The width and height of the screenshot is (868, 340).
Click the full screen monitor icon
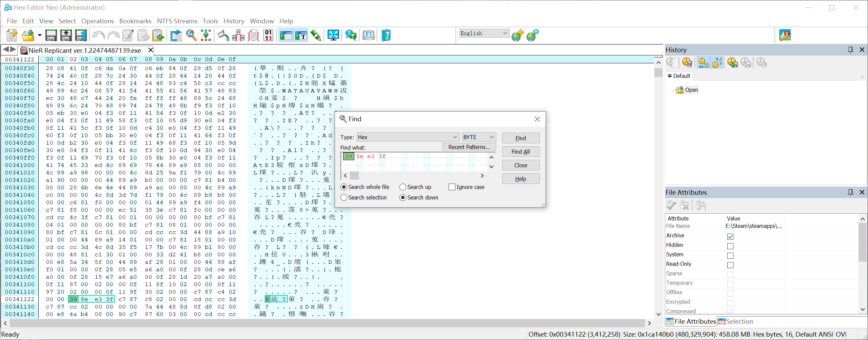coord(333,35)
